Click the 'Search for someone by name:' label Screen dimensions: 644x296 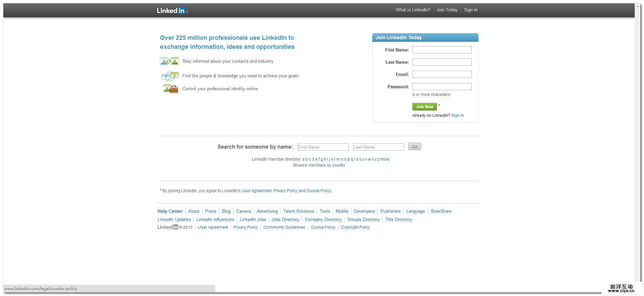tap(255, 147)
